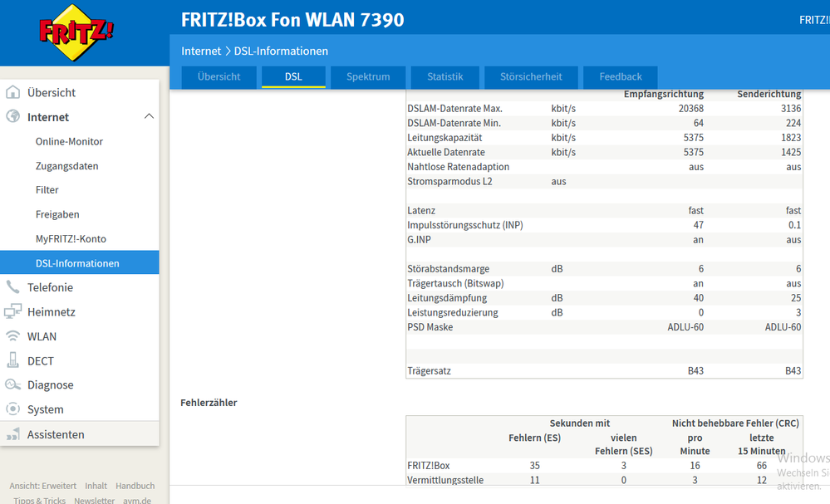Click the Stromsparmodus L2 label
The image size is (830, 504).
[449, 181]
